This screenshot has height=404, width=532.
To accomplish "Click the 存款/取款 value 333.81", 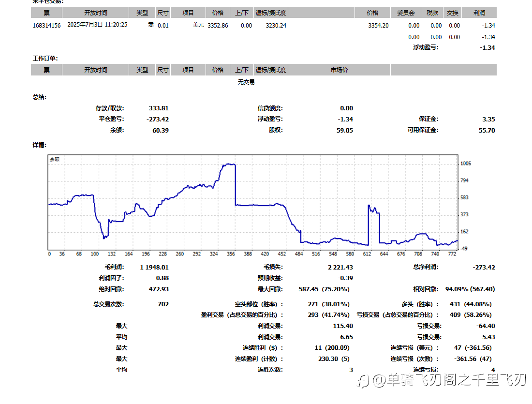I will tap(159, 108).
